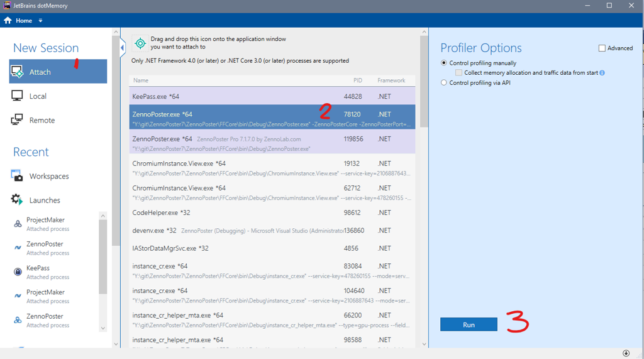
Task: Click the first ProjectMaker icon in Recent
Action: click(x=18, y=224)
